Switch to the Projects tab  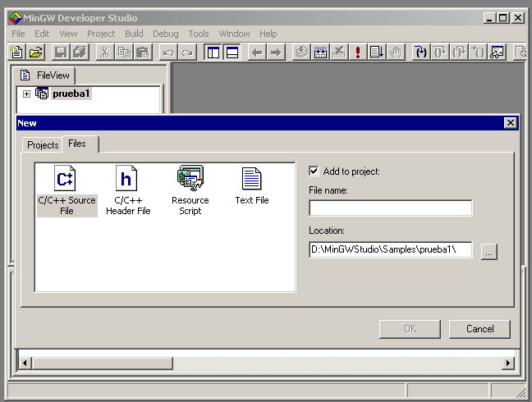click(43, 145)
